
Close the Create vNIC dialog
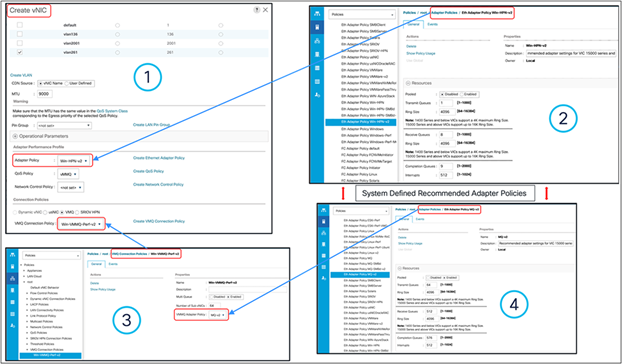click(x=265, y=10)
